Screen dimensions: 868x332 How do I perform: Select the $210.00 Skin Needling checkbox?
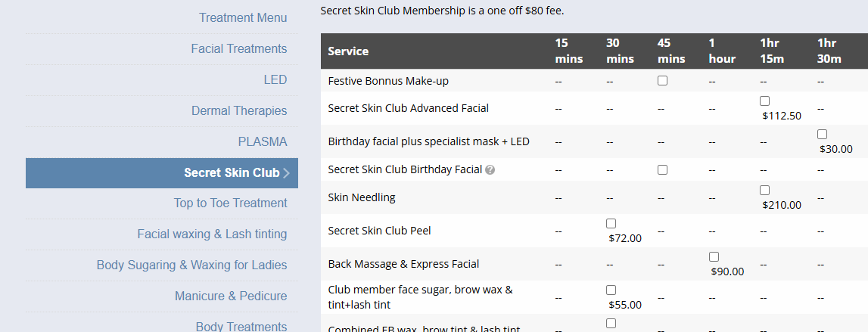click(x=764, y=191)
